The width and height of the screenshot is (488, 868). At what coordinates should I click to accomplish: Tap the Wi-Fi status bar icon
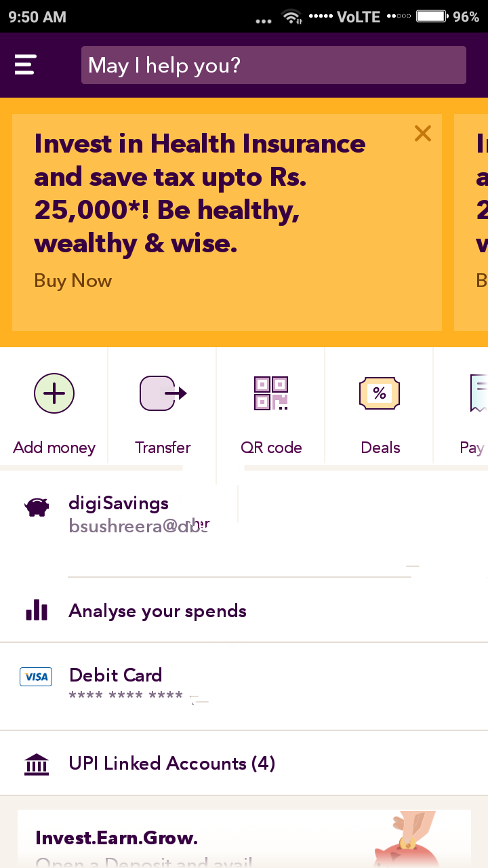point(292,17)
